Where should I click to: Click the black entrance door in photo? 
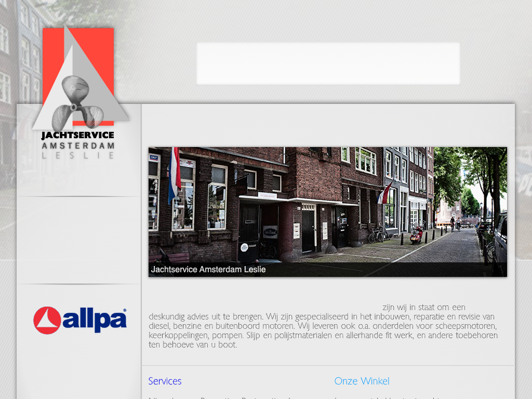308,231
